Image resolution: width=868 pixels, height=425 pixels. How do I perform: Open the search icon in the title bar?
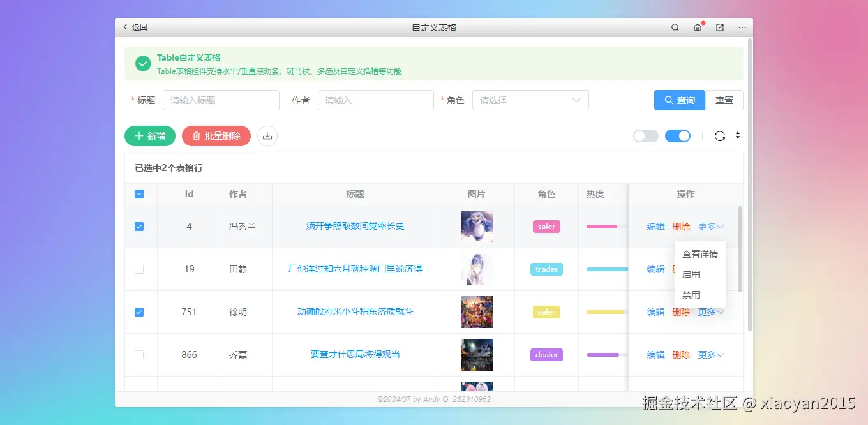coord(674,27)
